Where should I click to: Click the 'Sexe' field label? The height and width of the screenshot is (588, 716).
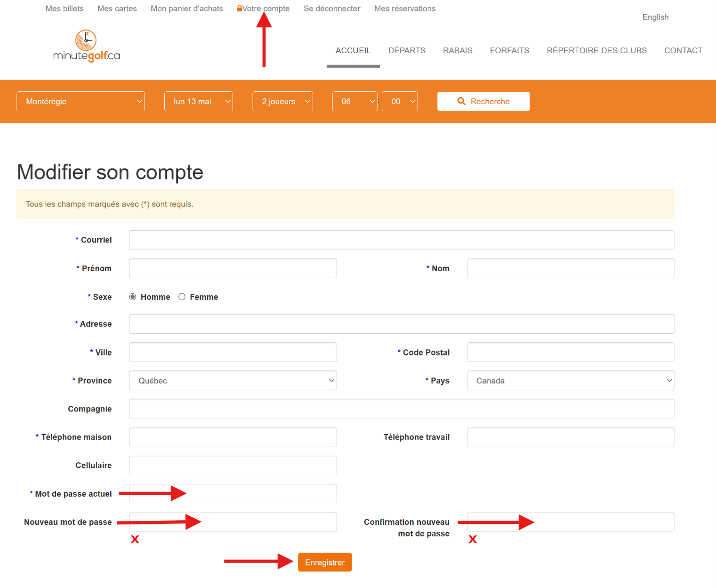click(x=102, y=297)
